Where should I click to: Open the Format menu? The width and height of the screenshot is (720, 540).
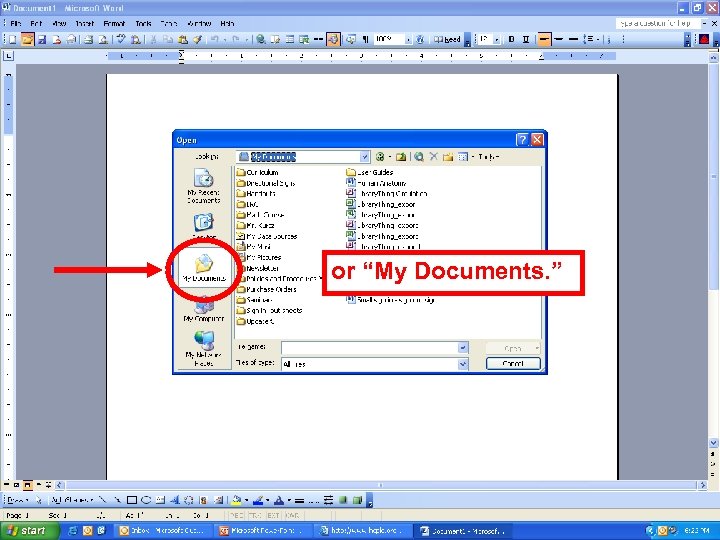click(114, 23)
